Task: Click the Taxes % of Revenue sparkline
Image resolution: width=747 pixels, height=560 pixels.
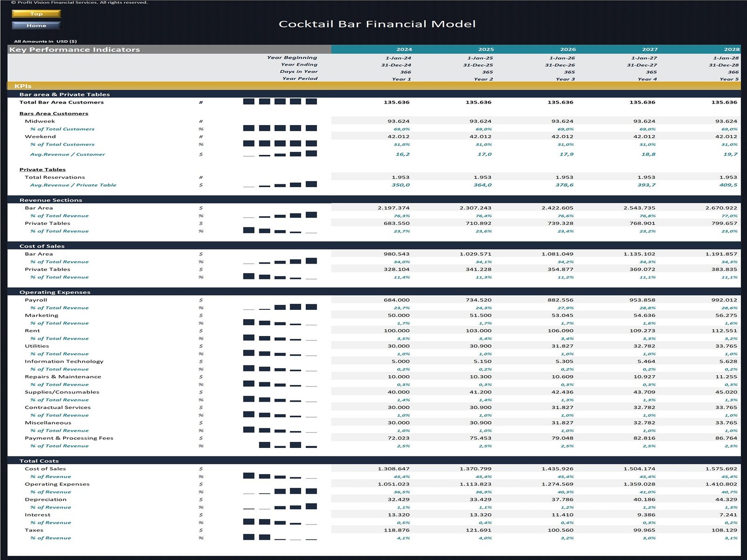Action: [x=280, y=538]
